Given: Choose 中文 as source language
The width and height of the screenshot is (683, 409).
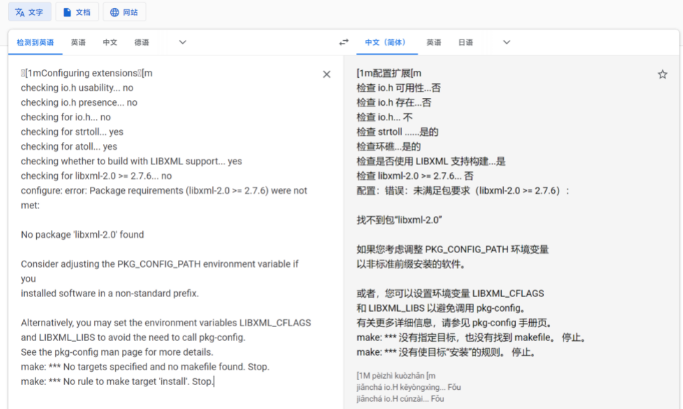Looking at the screenshot, I should coord(110,42).
